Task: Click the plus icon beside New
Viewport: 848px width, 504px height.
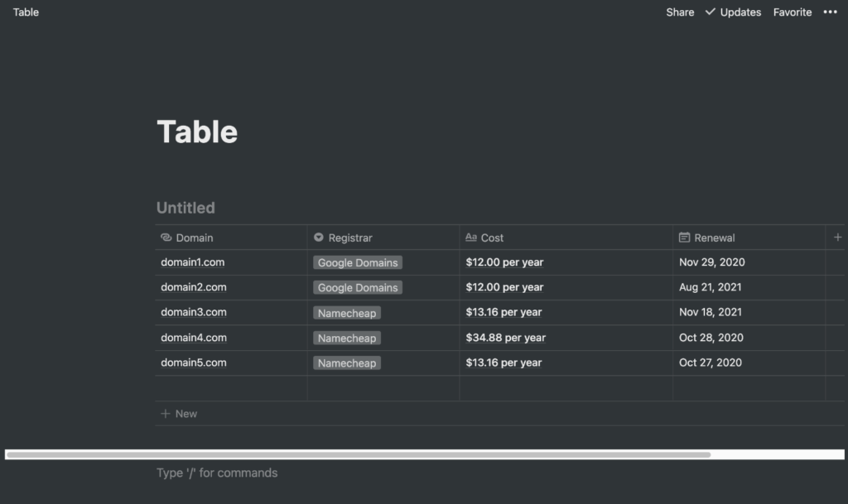Action: [166, 414]
